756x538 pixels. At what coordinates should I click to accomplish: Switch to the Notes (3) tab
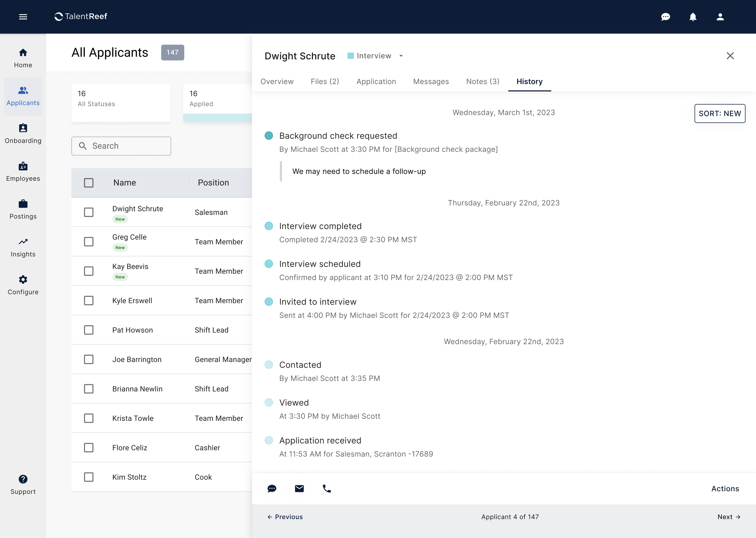coord(482,81)
